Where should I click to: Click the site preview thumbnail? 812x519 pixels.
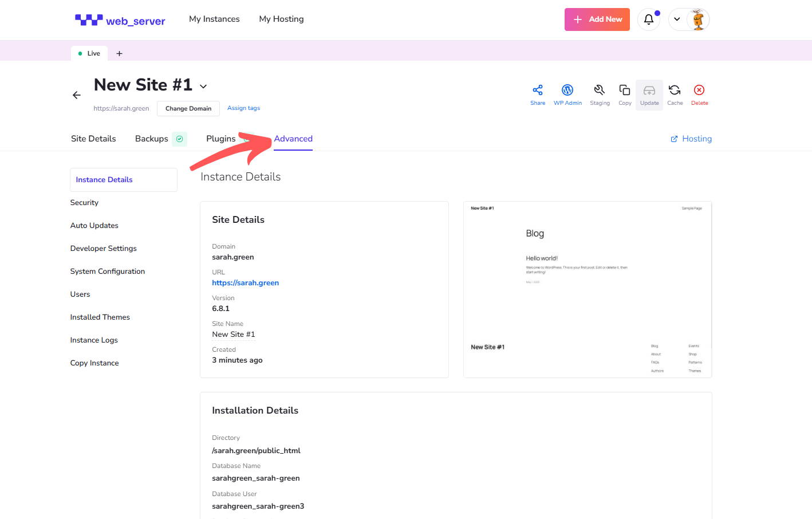click(587, 289)
